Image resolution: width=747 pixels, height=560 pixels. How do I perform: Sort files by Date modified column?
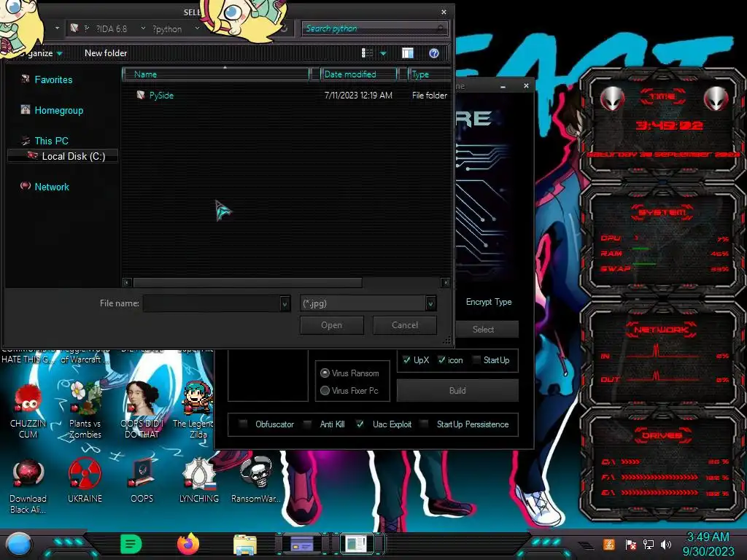pyautogui.click(x=359, y=74)
